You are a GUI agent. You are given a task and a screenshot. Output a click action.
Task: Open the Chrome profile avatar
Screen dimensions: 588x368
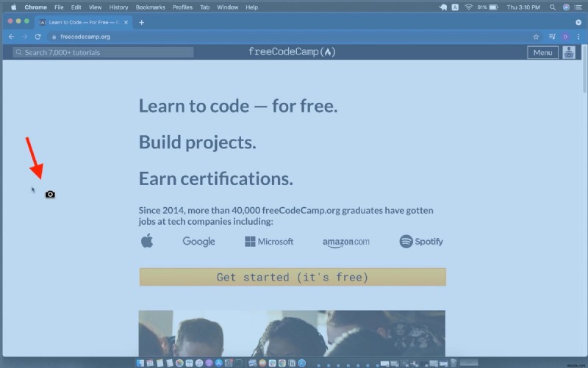tap(565, 37)
